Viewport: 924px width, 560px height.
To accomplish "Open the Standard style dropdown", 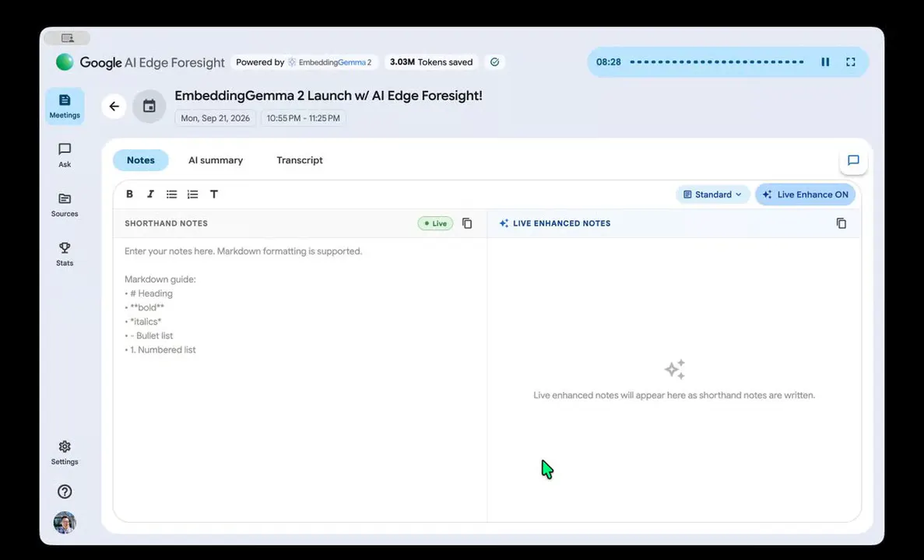I will tap(712, 194).
